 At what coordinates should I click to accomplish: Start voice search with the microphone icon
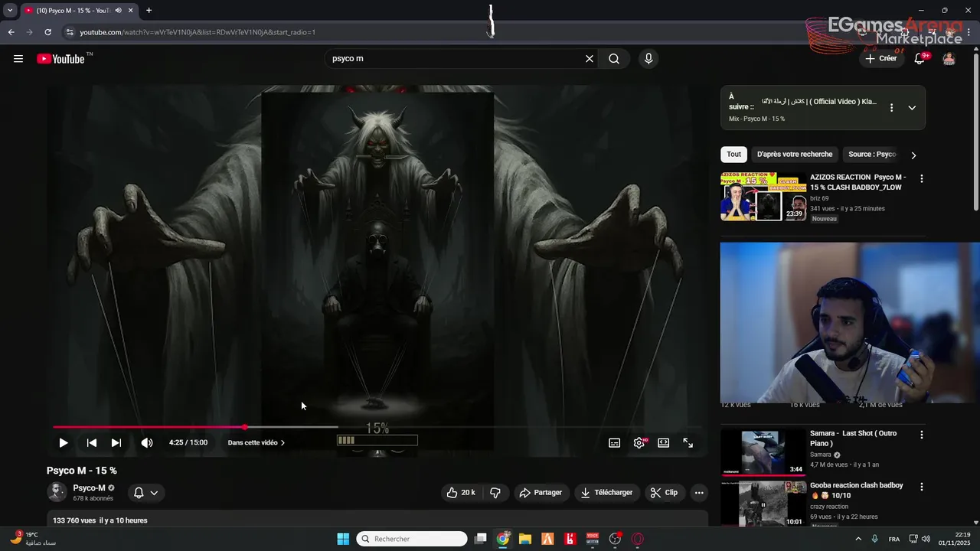pos(648,59)
